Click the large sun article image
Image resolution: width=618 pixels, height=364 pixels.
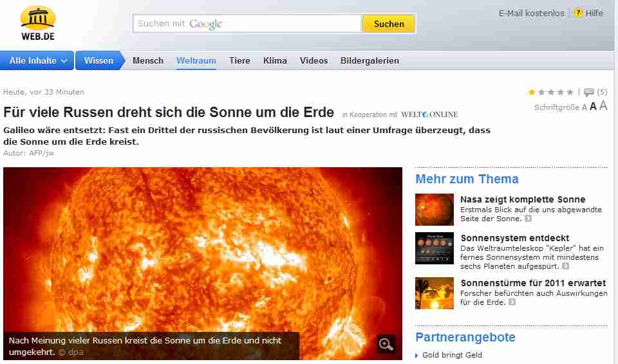click(x=203, y=264)
